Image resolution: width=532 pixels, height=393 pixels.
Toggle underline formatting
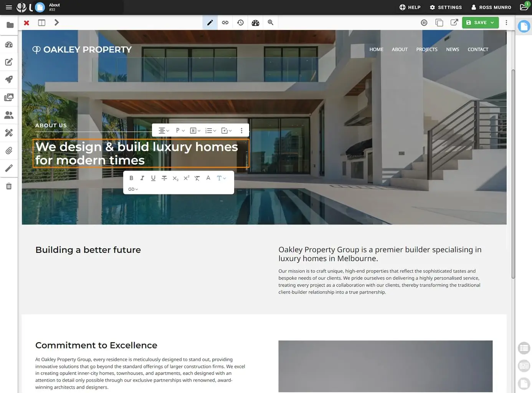click(153, 178)
